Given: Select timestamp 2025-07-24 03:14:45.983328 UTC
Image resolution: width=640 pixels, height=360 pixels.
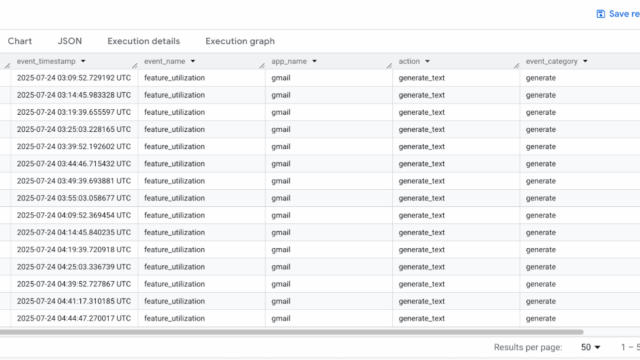Looking at the screenshot, I should coord(74,95).
